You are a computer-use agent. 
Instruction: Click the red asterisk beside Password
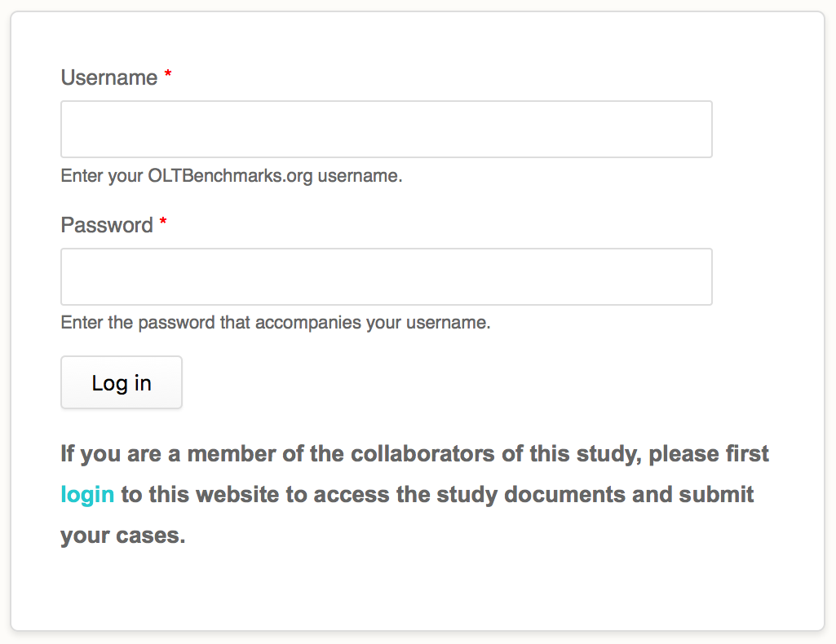pyautogui.click(x=163, y=223)
